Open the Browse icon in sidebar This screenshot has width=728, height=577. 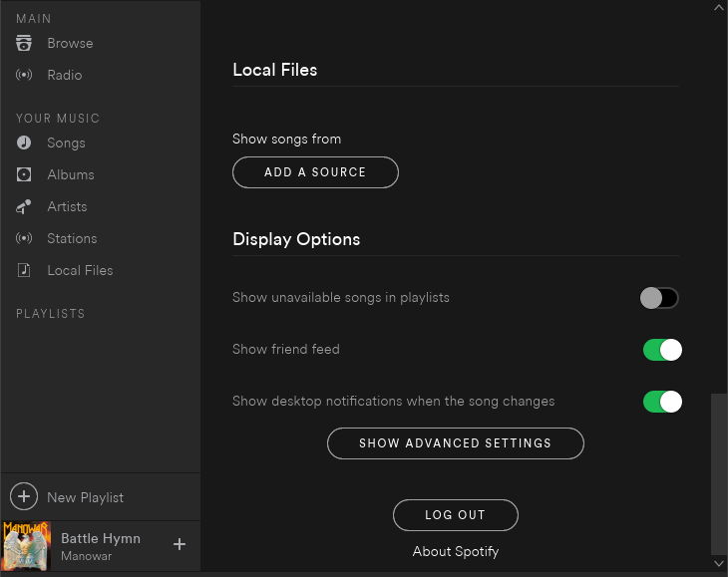(x=24, y=43)
